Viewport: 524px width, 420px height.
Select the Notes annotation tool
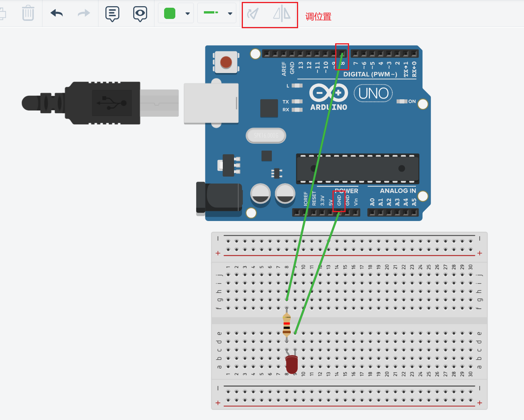coord(112,14)
